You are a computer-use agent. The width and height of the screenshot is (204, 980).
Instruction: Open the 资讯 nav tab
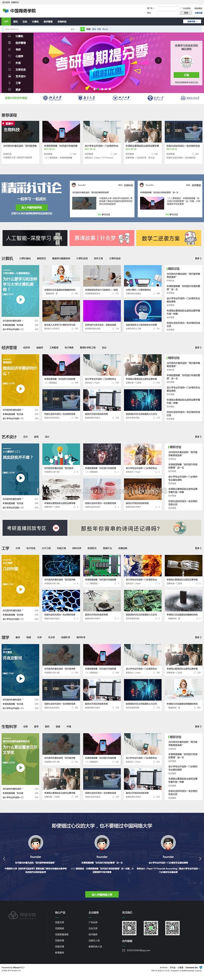(16, 22)
